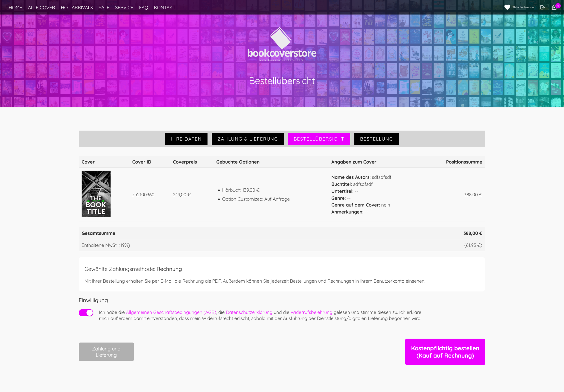
Task: Open ALLE COVER in navigation
Action: click(41, 8)
